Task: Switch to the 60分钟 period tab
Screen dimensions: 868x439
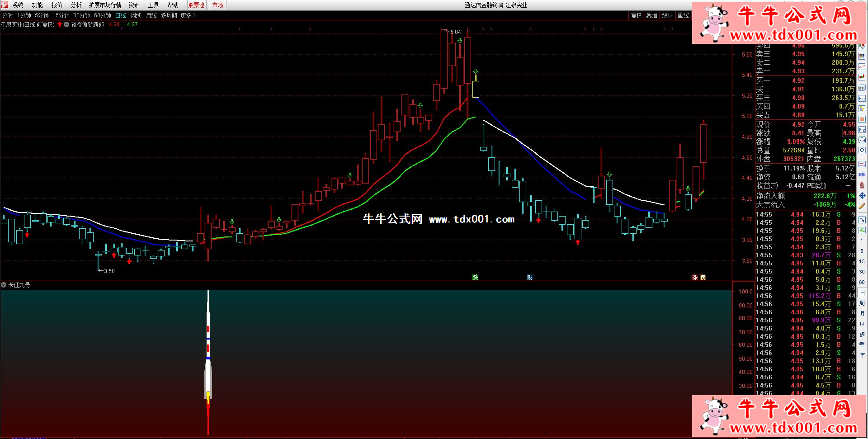Action: click(x=103, y=15)
